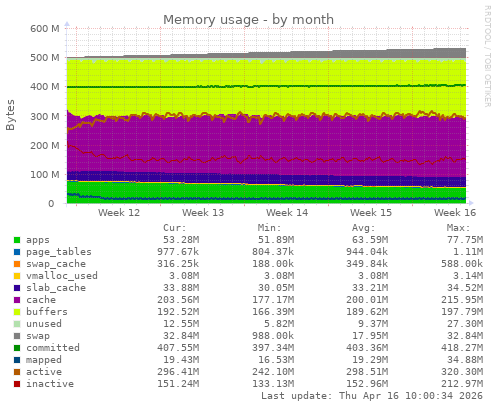Click the green apps legend swatch

[x=17, y=240]
